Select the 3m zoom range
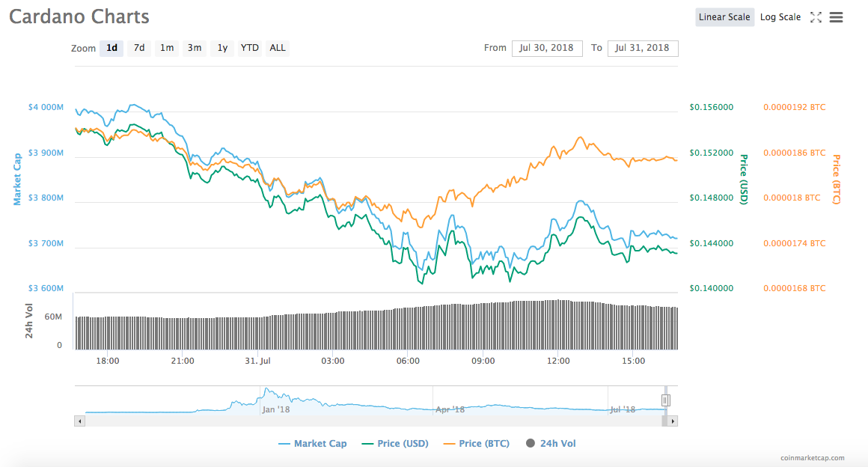 click(x=195, y=48)
